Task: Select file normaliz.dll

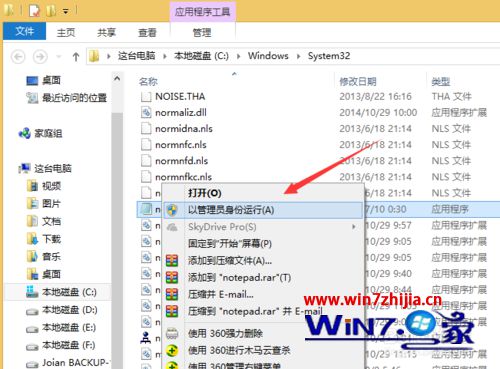Action: 181,113
